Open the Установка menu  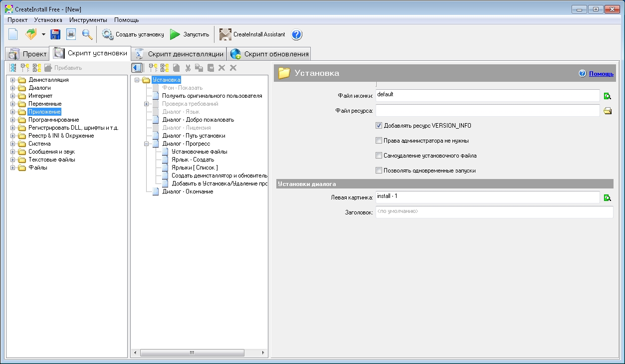tap(48, 20)
